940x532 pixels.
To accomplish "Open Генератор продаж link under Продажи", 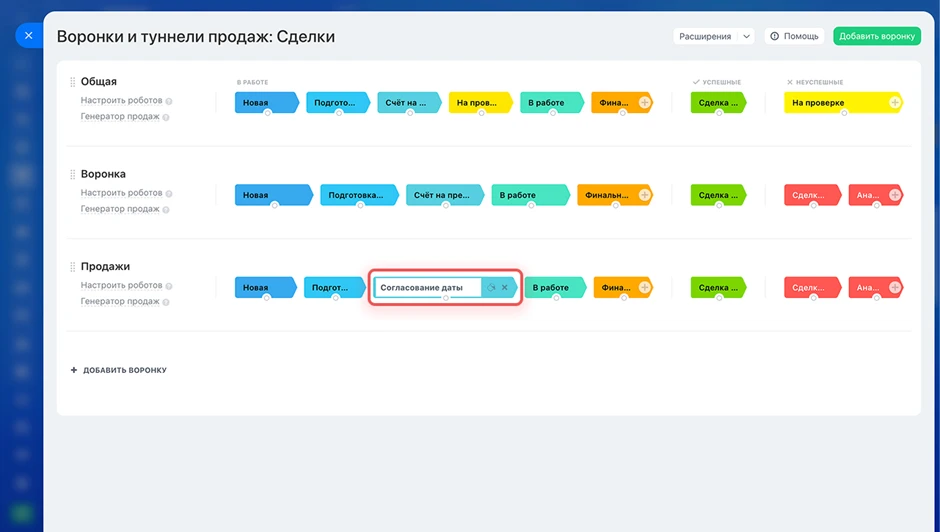I will (x=120, y=301).
